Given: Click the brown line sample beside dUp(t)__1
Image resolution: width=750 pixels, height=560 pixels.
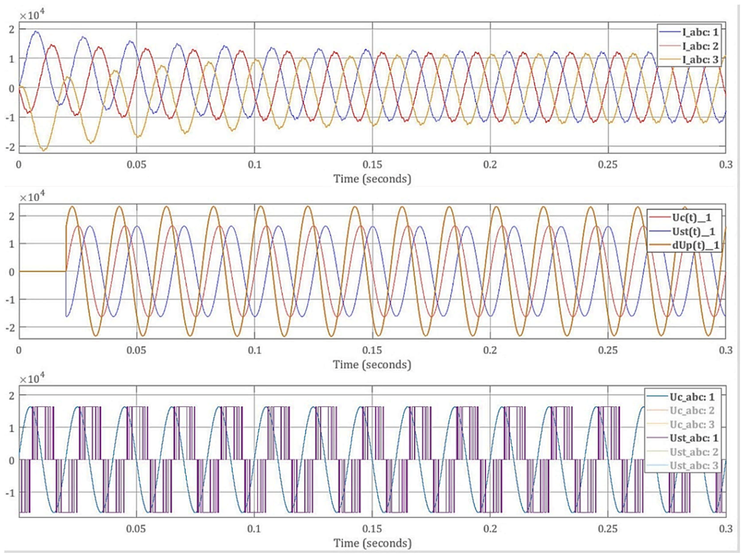Looking at the screenshot, I should tap(660, 245).
